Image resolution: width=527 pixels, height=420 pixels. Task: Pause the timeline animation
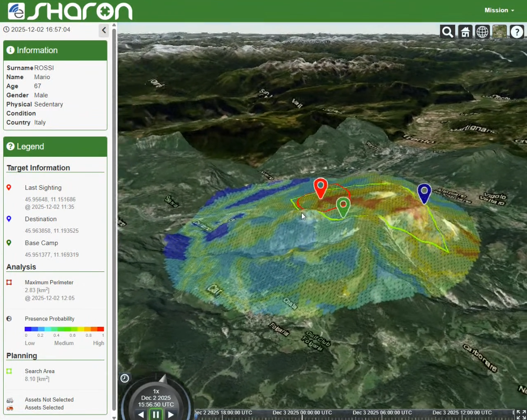(156, 415)
